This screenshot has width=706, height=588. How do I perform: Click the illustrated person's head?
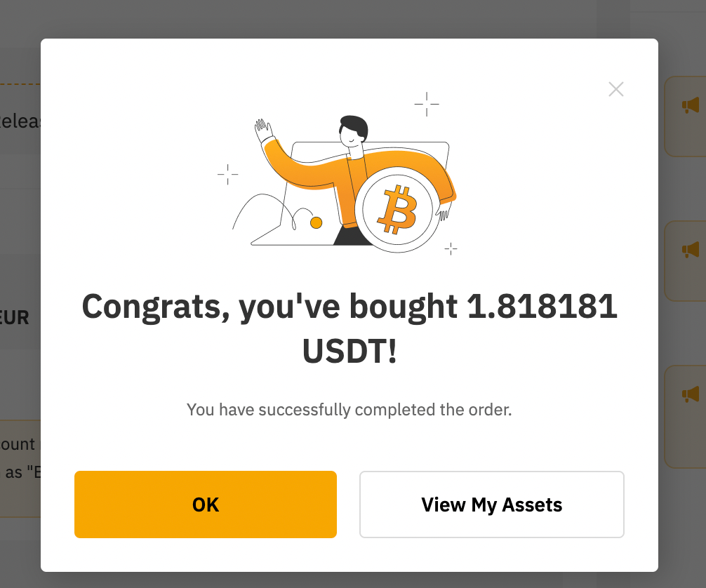[x=353, y=132]
